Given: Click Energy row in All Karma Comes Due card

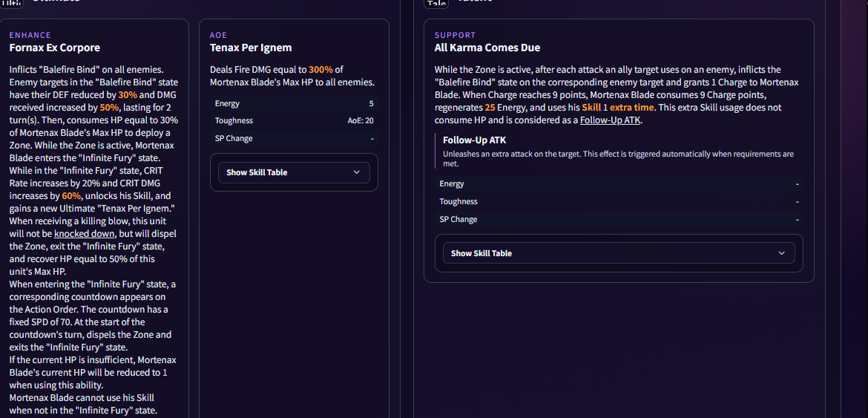Looking at the screenshot, I should pyautogui.click(x=619, y=184).
